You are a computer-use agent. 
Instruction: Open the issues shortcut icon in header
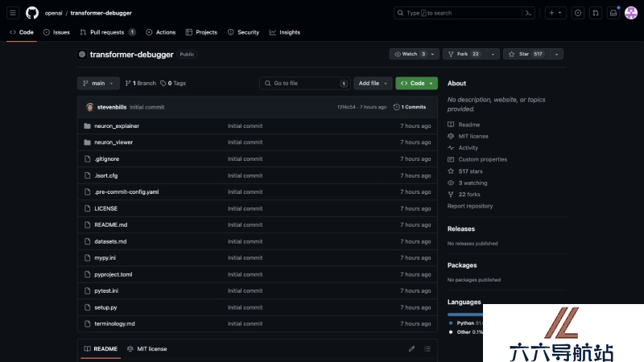(x=578, y=13)
